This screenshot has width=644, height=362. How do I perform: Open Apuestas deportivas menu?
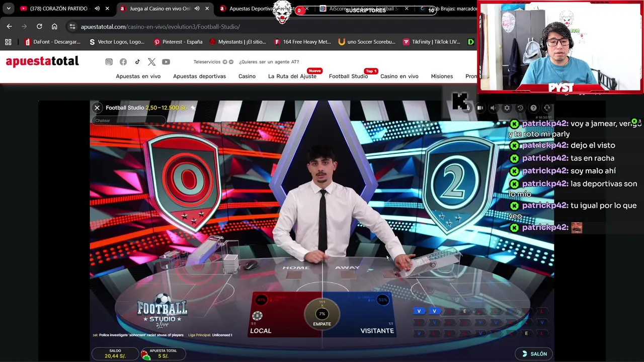tap(199, 76)
